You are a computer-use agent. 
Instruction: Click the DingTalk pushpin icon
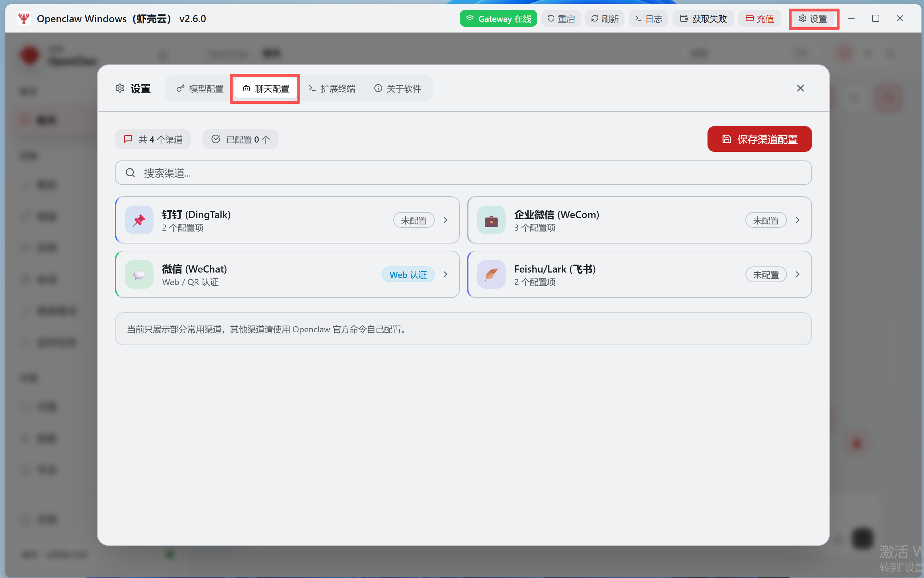pyautogui.click(x=139, y=220)
